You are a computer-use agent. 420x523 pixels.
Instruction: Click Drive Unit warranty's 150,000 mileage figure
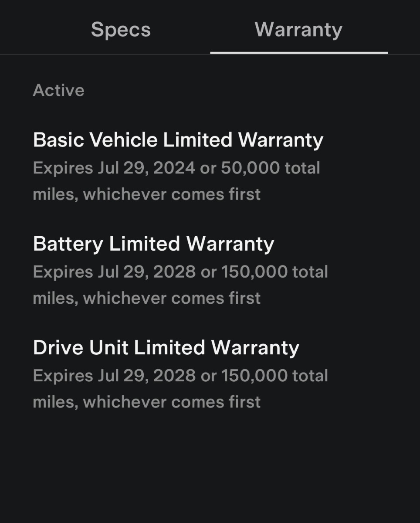(x=254, y=376)
